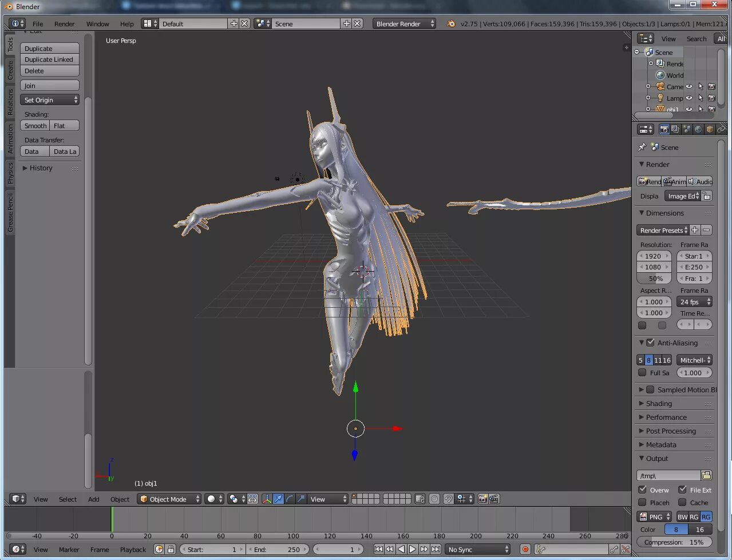732x560 pixels.
Task: Click the Duplicate Linked button
Action: (50, 59)
